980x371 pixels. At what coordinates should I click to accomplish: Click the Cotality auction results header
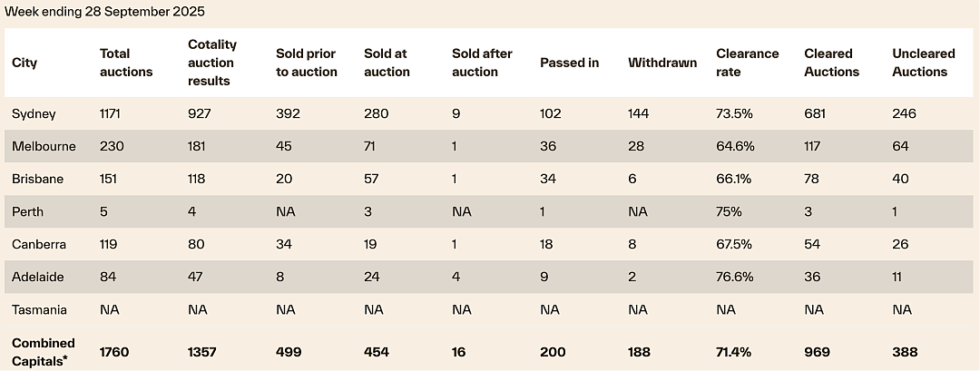212,63
